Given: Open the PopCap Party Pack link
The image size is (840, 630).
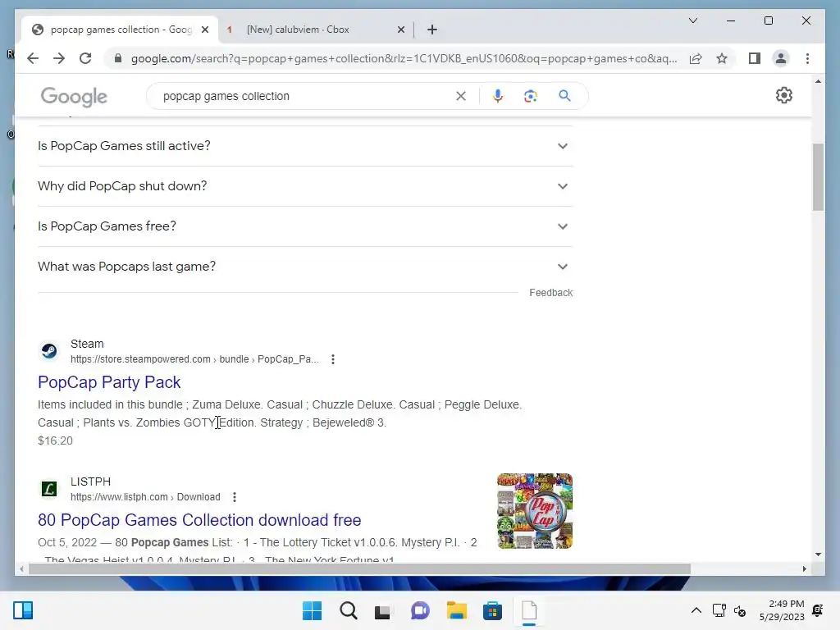Looking at the screenshot, I should click(109, 382).
